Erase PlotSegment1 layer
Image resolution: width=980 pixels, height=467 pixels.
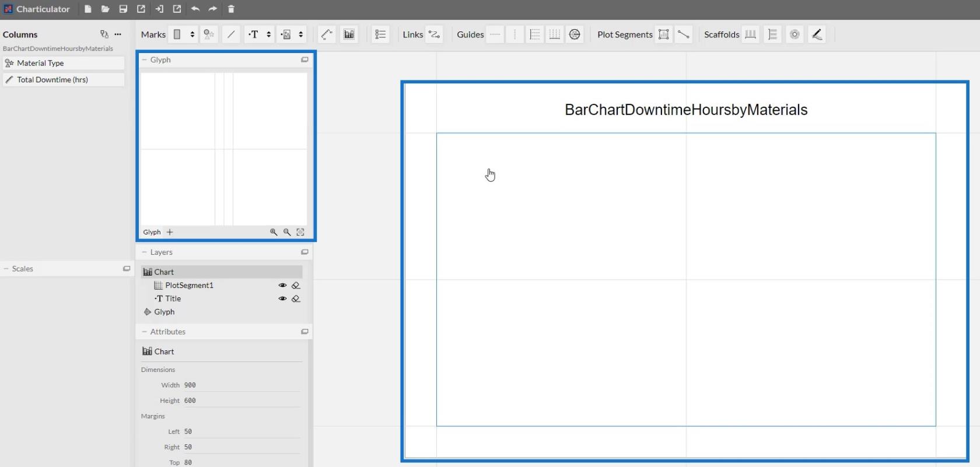pos(296,285)
